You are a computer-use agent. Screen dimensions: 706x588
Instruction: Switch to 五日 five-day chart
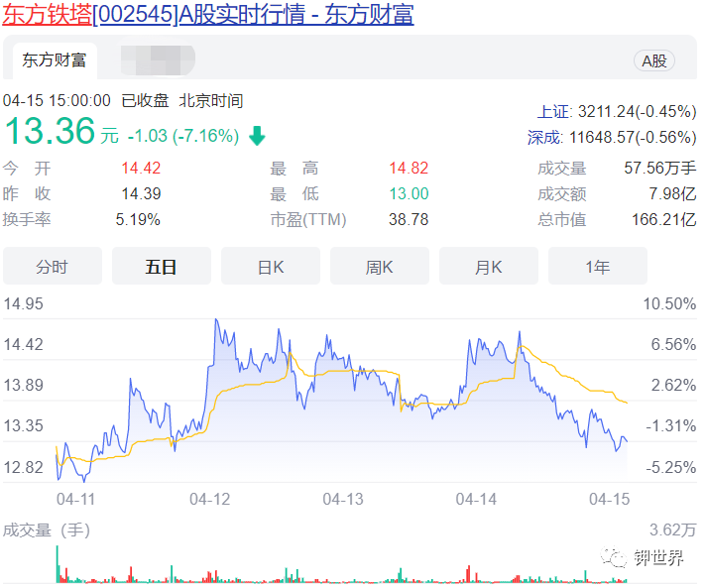click(x=162, y=267)
